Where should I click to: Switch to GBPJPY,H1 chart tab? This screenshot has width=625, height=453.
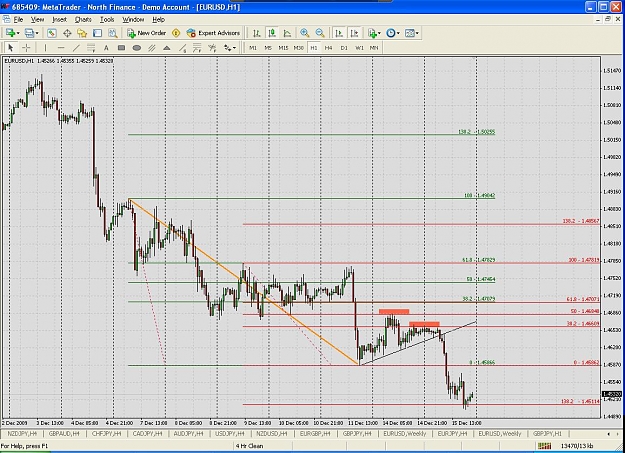click(547, 433)
